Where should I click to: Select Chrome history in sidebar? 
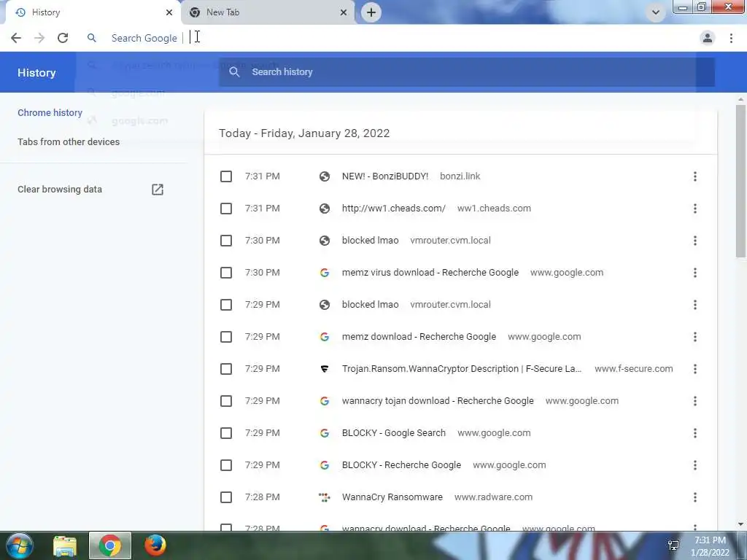[50, 113]
